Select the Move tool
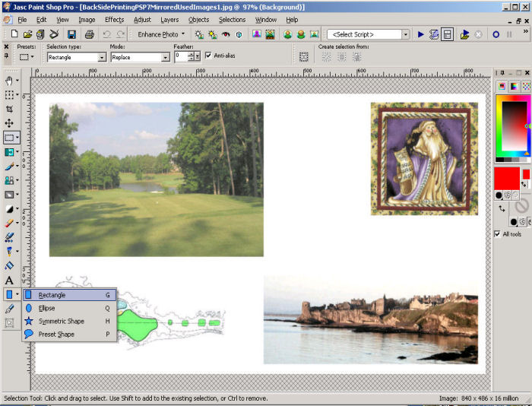532x406 pixels. pyautogui.click(x=9, y=123)
